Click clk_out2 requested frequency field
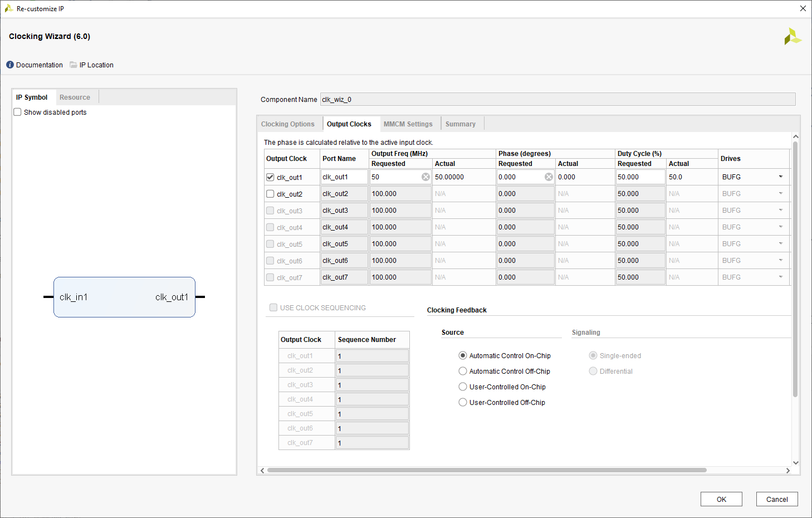 click(x=400, y=194)
